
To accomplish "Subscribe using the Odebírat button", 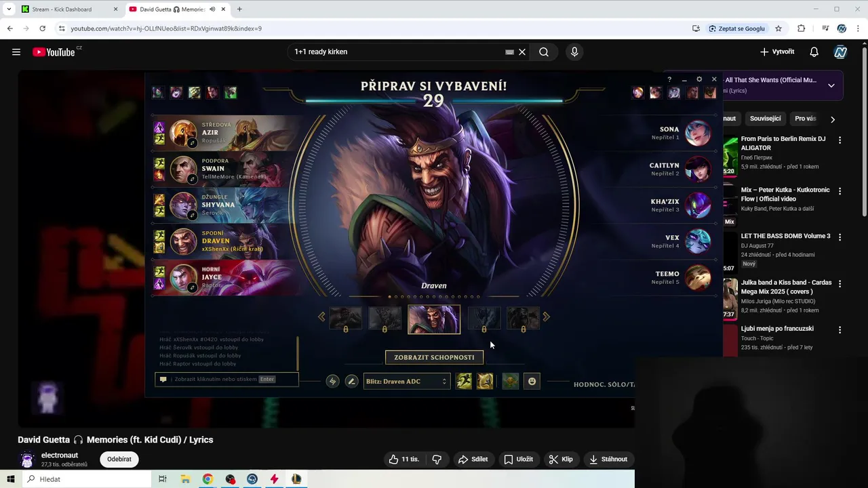I will (x=119, y=460).
